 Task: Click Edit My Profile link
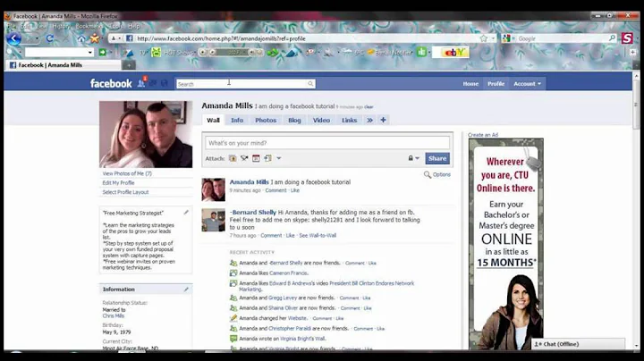pyautogui.click(x=118, y=183)
